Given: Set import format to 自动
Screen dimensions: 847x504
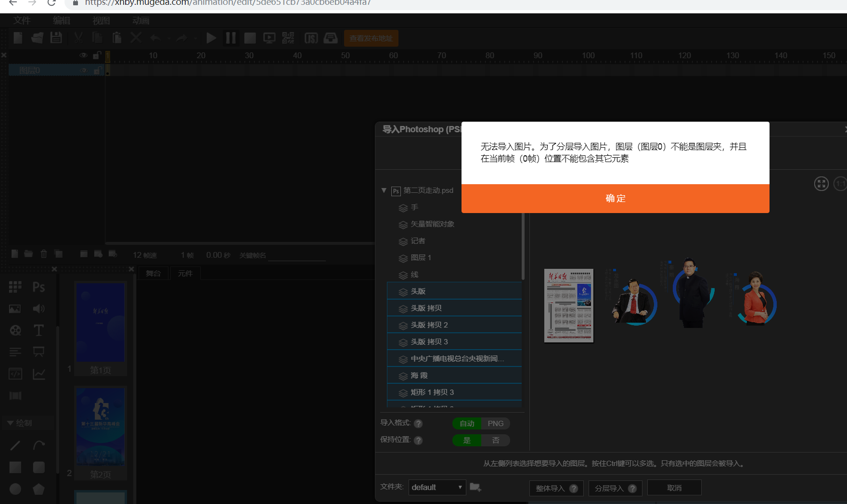Looking at the screenshot, I should pos(467,423).
